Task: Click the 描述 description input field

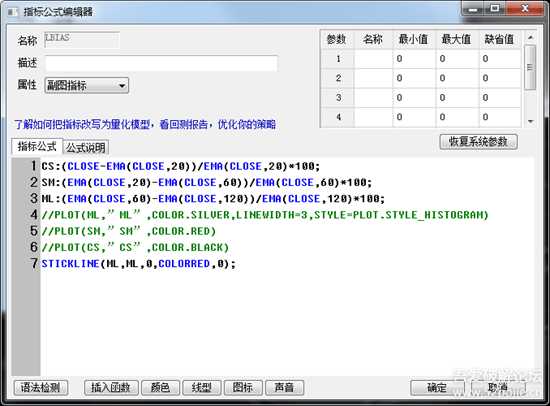Action: 161,64
